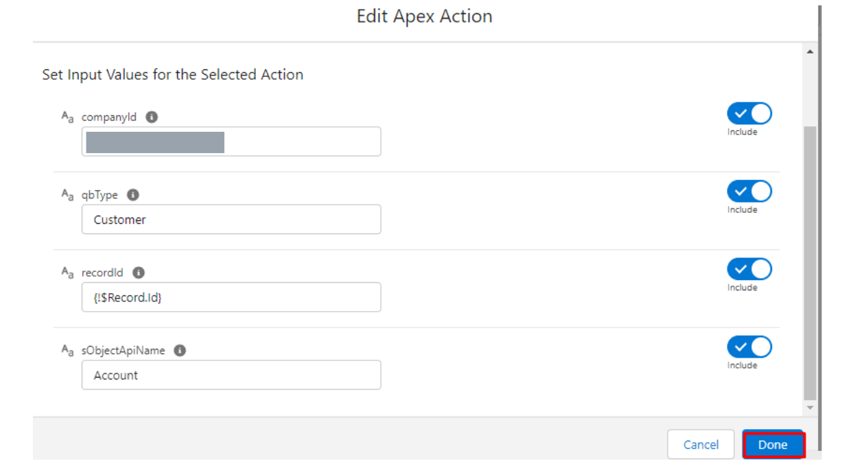Cancel the Apex Action edit
This screenshot has height=462, width=868.
click(x=701, y=445)
